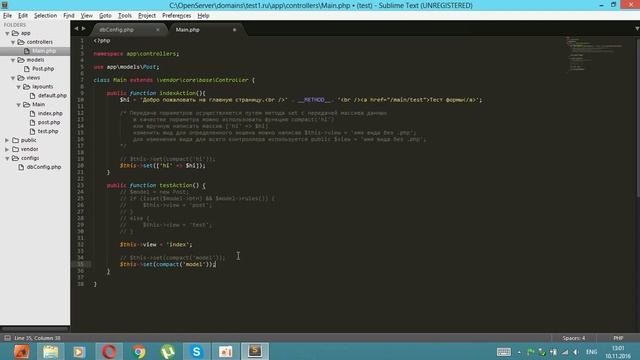
Task: Open the tab list dropdown arrow
Action: click(637, 29)
